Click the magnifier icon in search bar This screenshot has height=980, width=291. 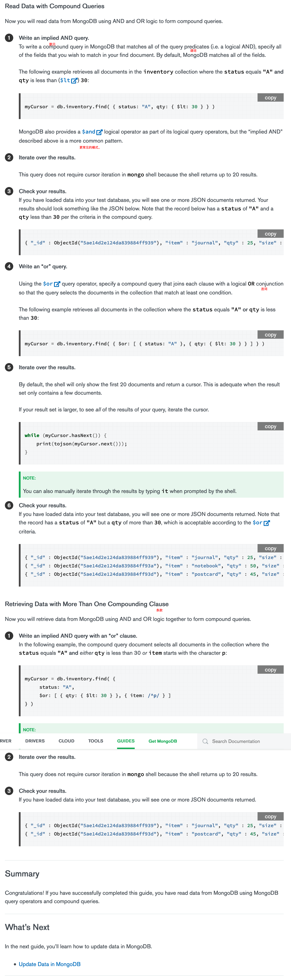tap(205, 741)
